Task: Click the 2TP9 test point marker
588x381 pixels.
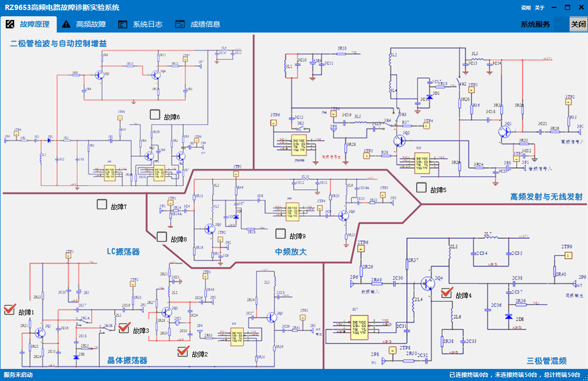Action: (x=568, y=255)
